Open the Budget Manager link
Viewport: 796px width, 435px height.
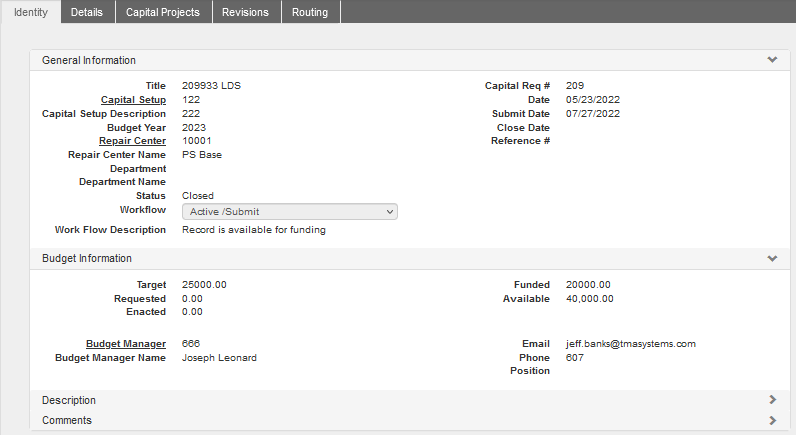point(126,344)
